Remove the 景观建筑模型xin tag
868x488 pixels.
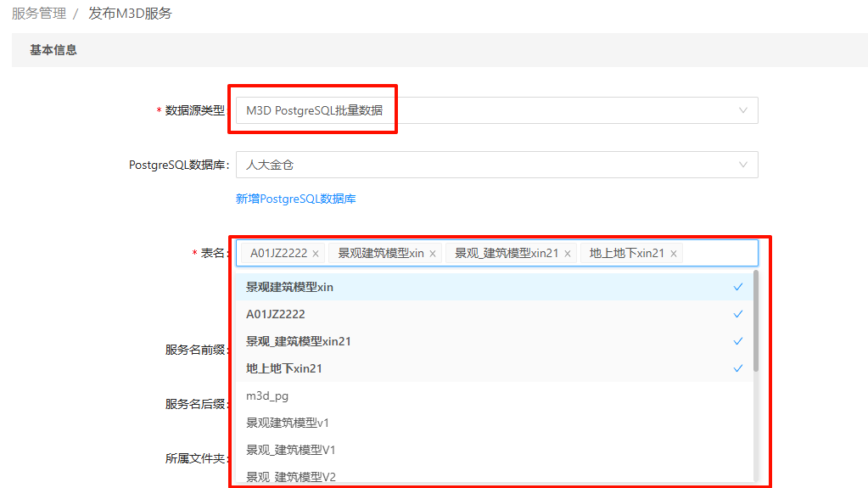point(433,254)
